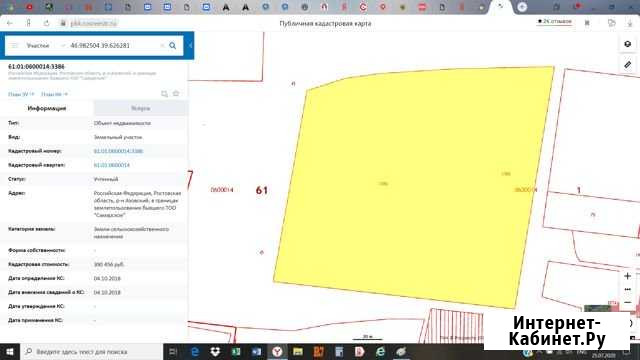Click the coordinates search input field
640x360 pixels.
pos(113,45)
